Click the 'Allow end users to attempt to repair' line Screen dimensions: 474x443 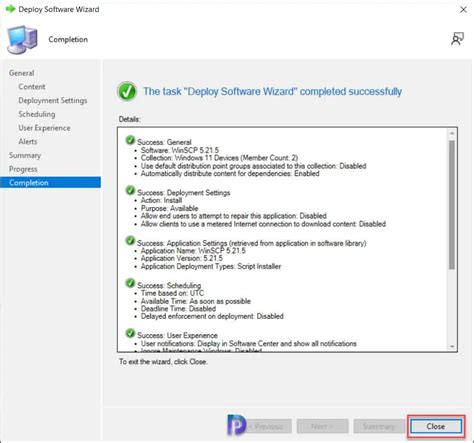tap(233, 216)
